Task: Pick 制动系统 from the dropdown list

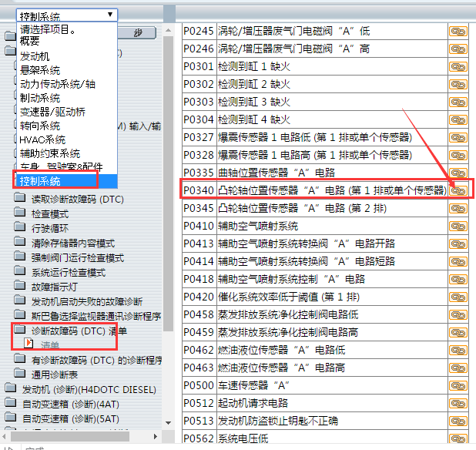Action: [x=40, y=98]
